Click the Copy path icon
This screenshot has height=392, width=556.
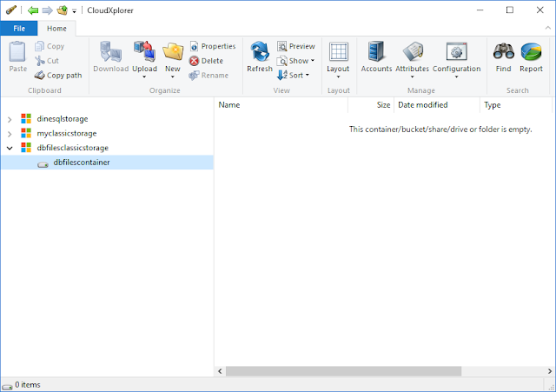click(39, 76)
